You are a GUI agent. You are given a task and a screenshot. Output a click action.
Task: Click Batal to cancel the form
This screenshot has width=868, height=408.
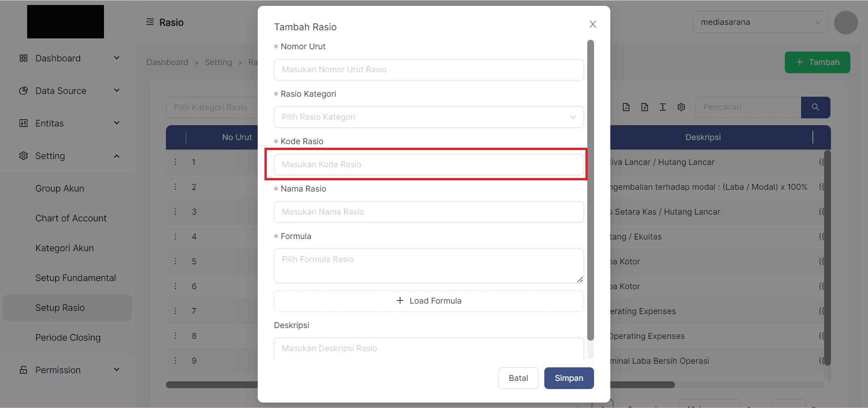518,378
